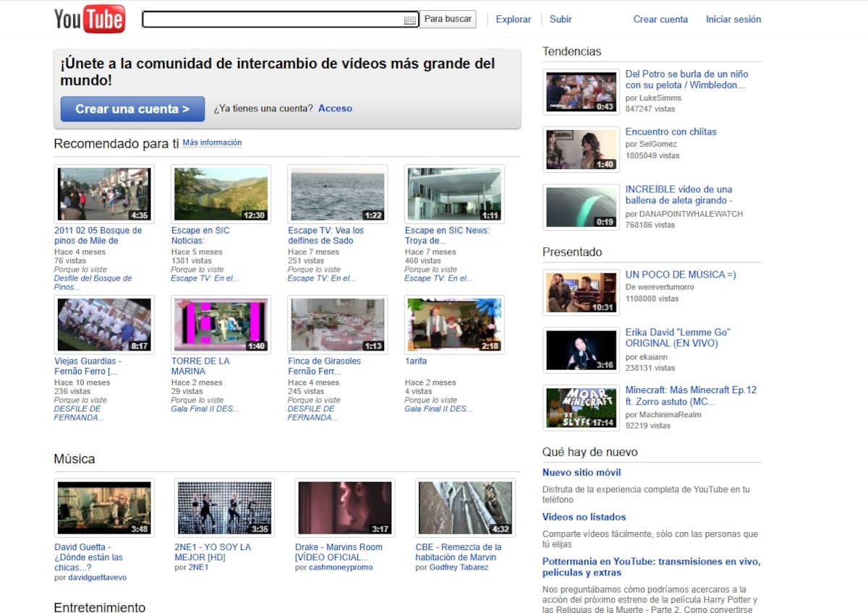Open 2NE1 music video thumbnail

224,507
